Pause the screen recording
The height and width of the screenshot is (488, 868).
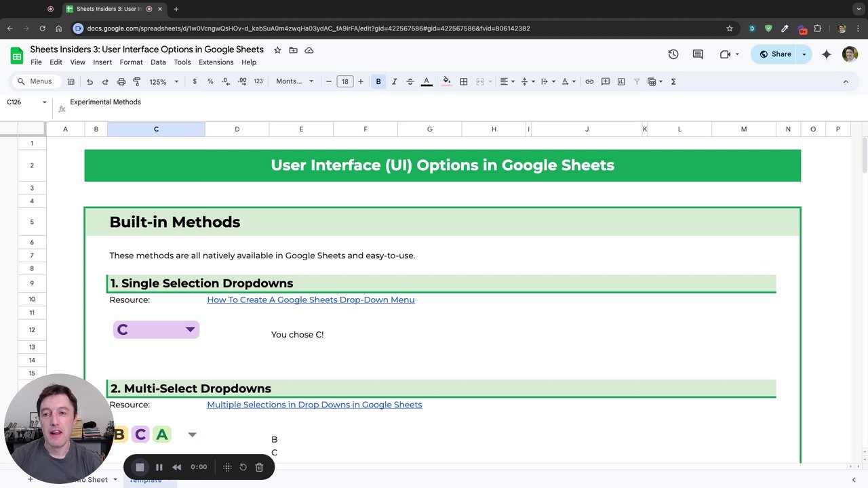point(159,467)
